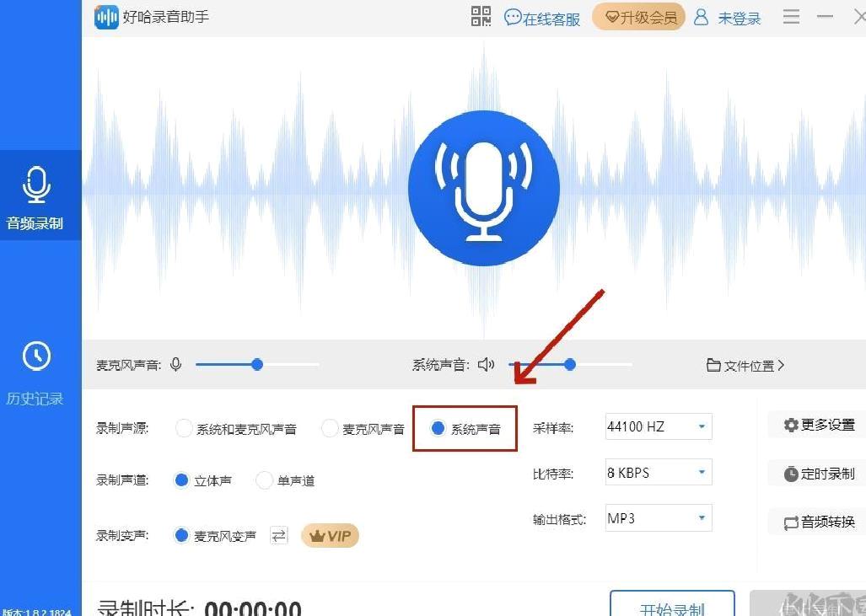Mute the microphone via 麦克风声音 icon
Viewport: 866px width, 616px height.
(176, 365)
